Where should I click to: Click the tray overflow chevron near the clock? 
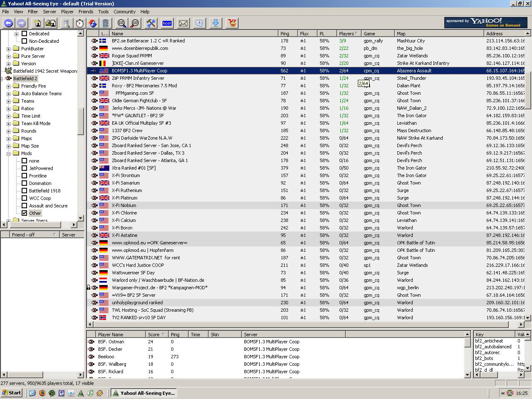(x=503, y=393)
